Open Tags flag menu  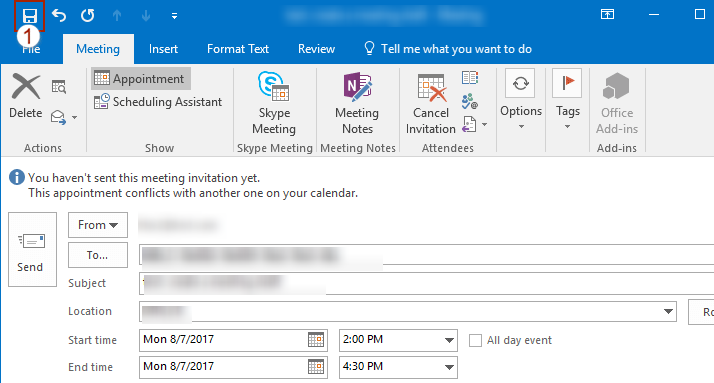567,99
